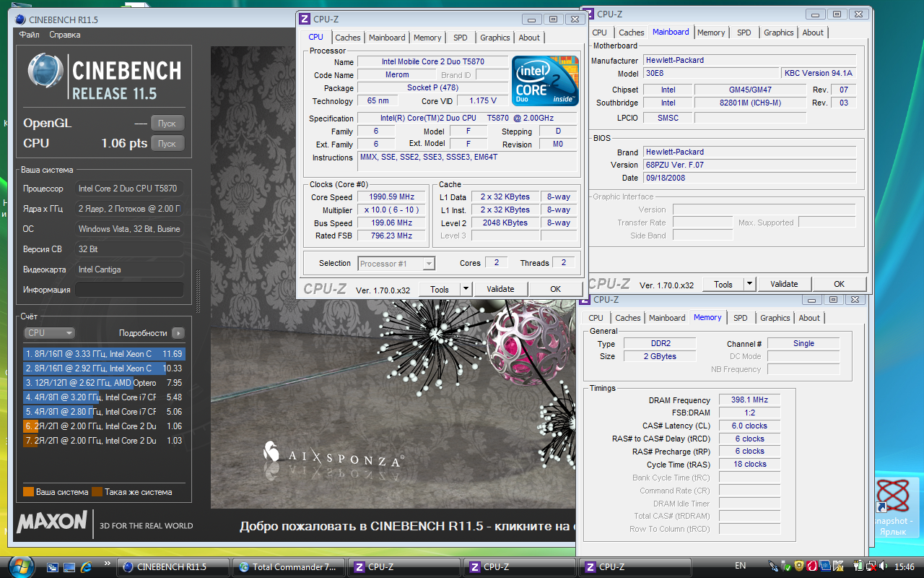924x578 pixels.
Task: Select Graphics tab in Memory window
Action: tap(775, 318)
